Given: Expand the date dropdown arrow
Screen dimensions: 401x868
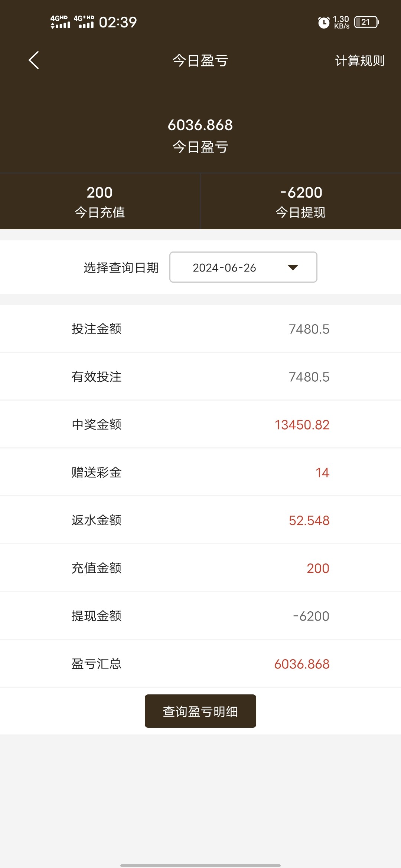Looking at the screenshot, I should coord(293,267).
